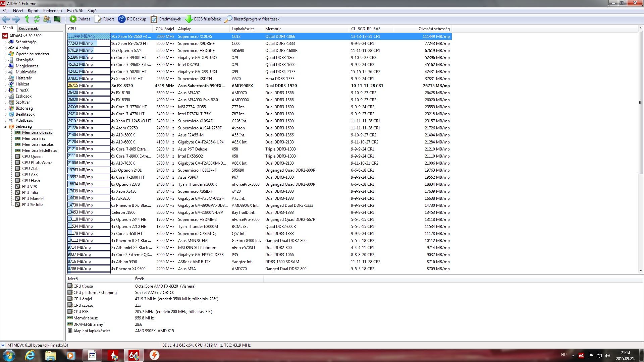Switch to the Kedvencek tab
This screenshot has width=644, height=362.
(x=28, y=28)
